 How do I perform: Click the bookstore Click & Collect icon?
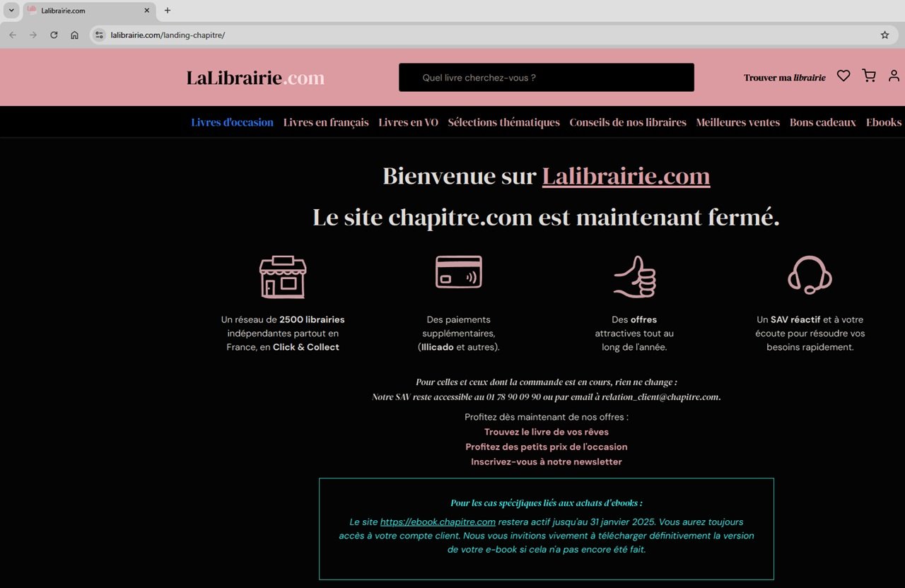[283, 276]
